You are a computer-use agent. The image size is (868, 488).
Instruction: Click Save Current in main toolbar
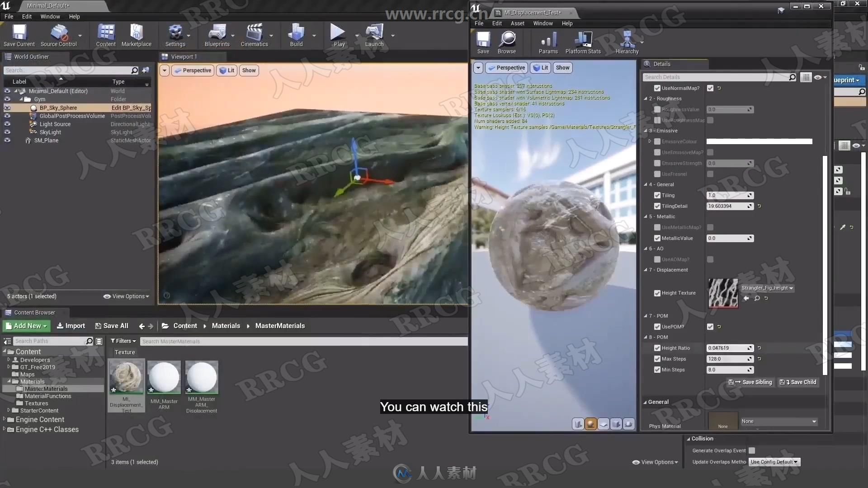tap(19, 35)
